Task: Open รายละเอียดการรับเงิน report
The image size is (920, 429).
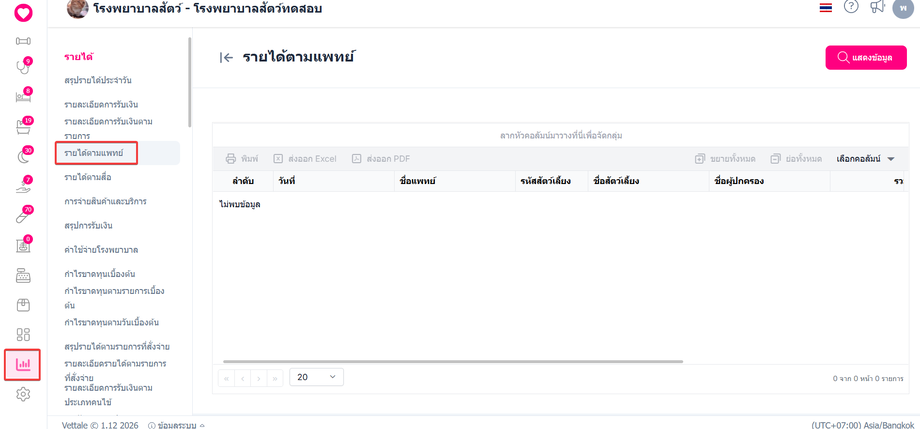Action: [101, 104]
